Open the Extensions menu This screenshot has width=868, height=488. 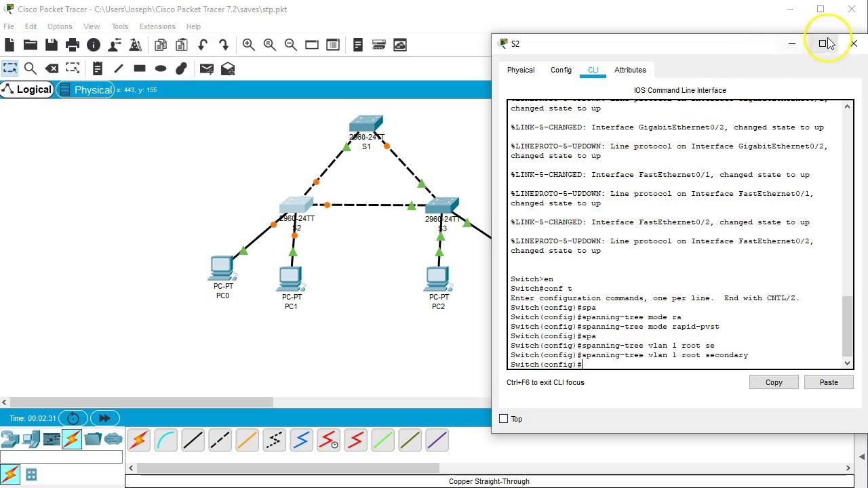point(157,26)
